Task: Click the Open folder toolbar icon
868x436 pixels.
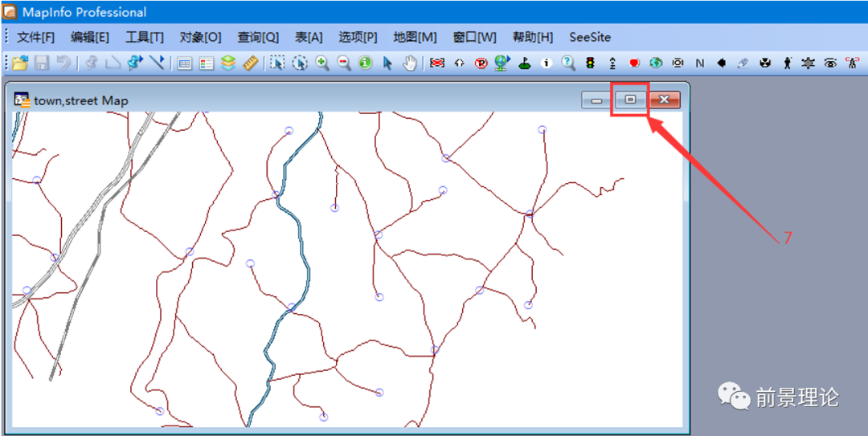Action: [20, 63]
